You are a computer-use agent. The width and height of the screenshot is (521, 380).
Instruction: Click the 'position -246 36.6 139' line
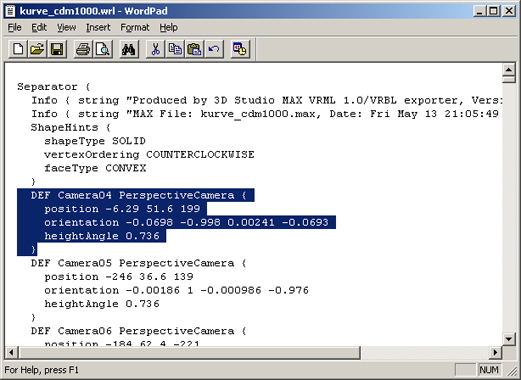pos(119,277)
